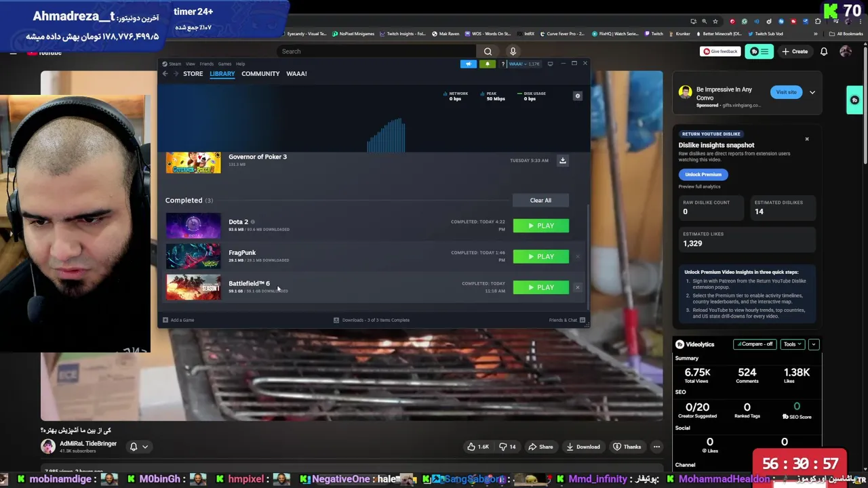Open Steam notifications green bell
Screen dimensions: 868x488
coord(488,64)
